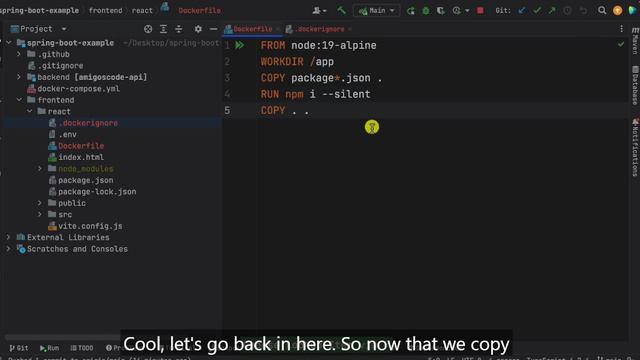Click frontend breadcrumb in navigation bar

coord(105,11)
